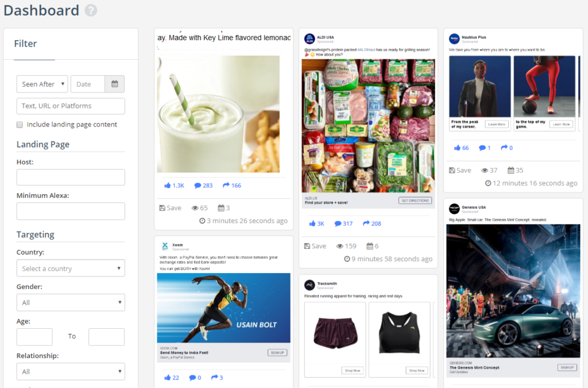Like the ALDI USA grocery ad
Image resolution: width=588 pixels, height=388 pixels.
(314, 223)
